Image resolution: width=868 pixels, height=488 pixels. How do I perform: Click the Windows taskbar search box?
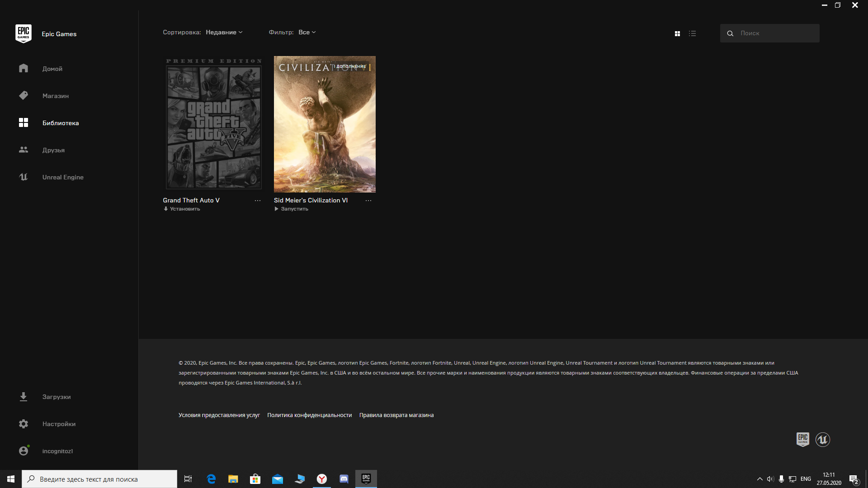click(99, 479)
